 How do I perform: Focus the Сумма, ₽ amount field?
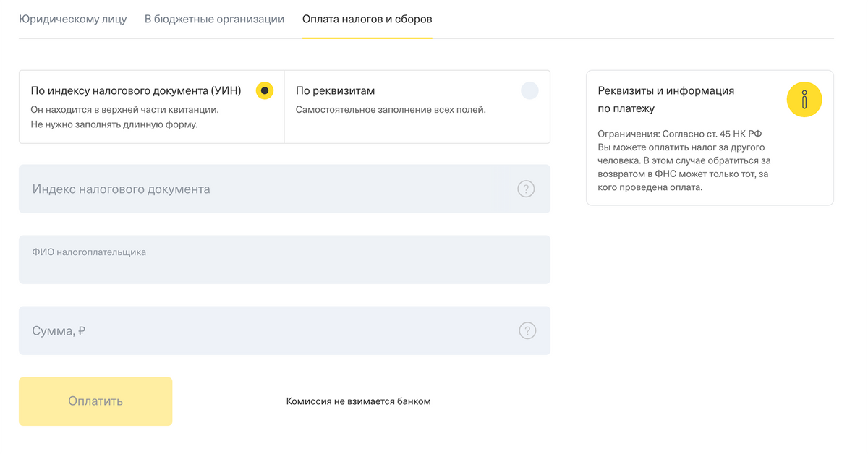pos(260,331)
